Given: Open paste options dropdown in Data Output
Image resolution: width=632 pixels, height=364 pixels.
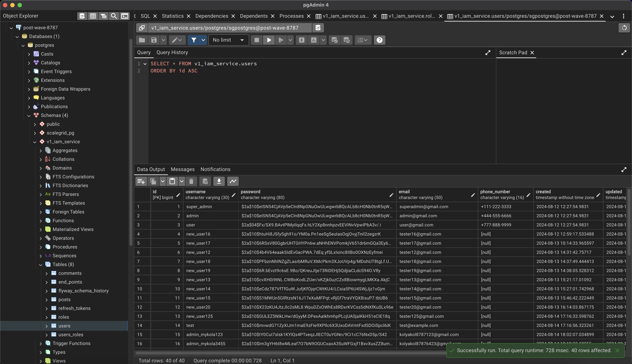Looking at the screenshot, I should [182, 181].
